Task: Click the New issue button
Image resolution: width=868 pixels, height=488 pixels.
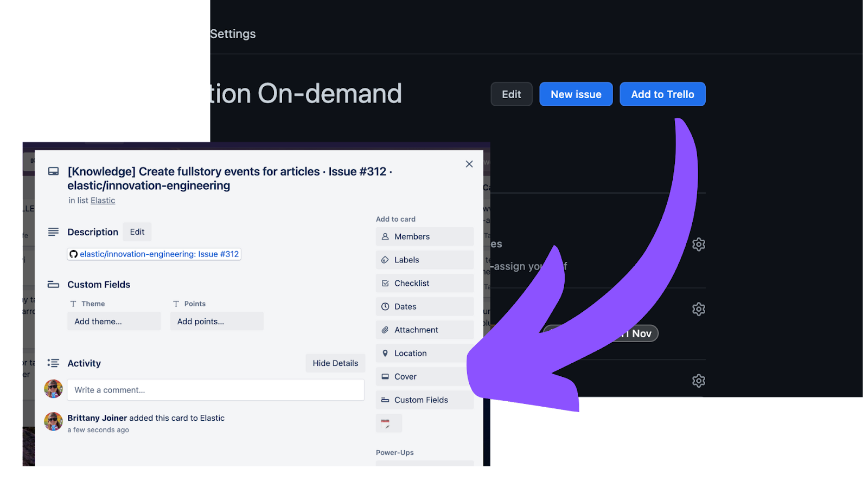Action: (x=576, y=94)
